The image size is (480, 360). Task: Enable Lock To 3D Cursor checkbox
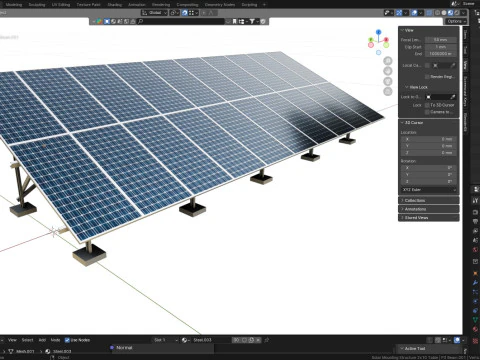point(427,105)
